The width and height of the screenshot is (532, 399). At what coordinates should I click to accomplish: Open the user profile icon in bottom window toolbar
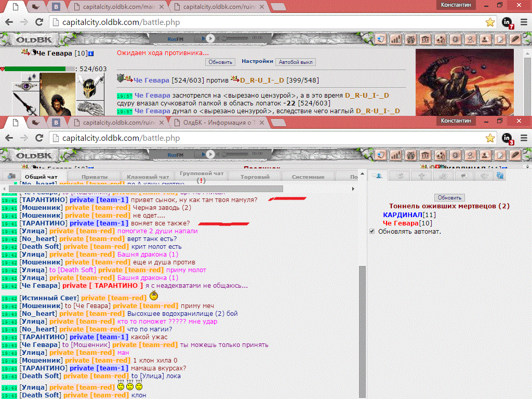485,155
